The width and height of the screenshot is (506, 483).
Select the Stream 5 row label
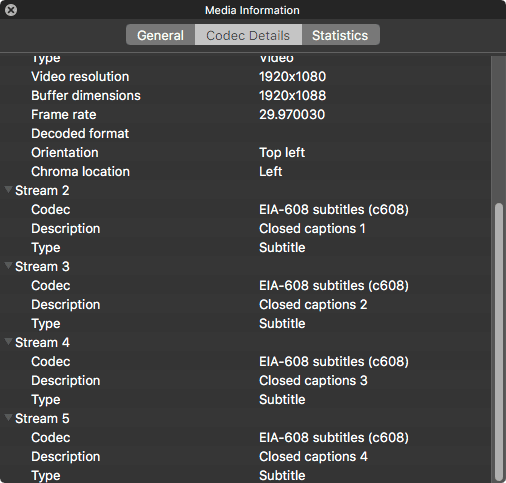pos(42,419)
